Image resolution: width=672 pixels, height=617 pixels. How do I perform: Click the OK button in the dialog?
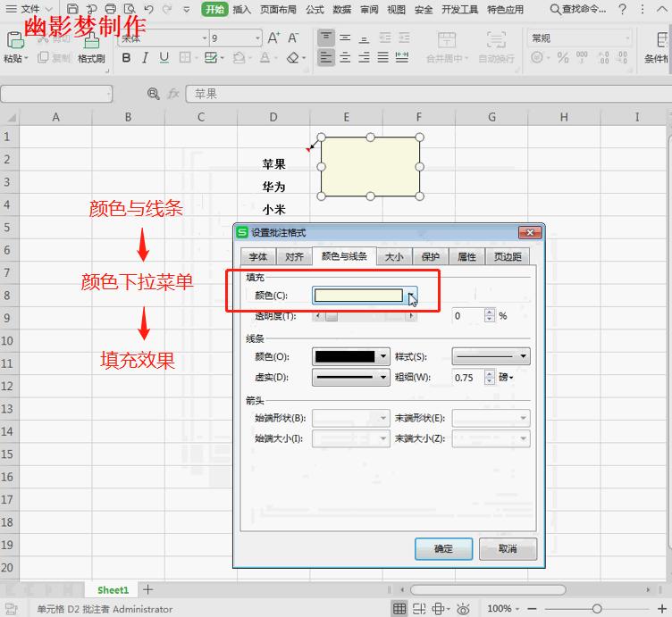tap(443, 549)
